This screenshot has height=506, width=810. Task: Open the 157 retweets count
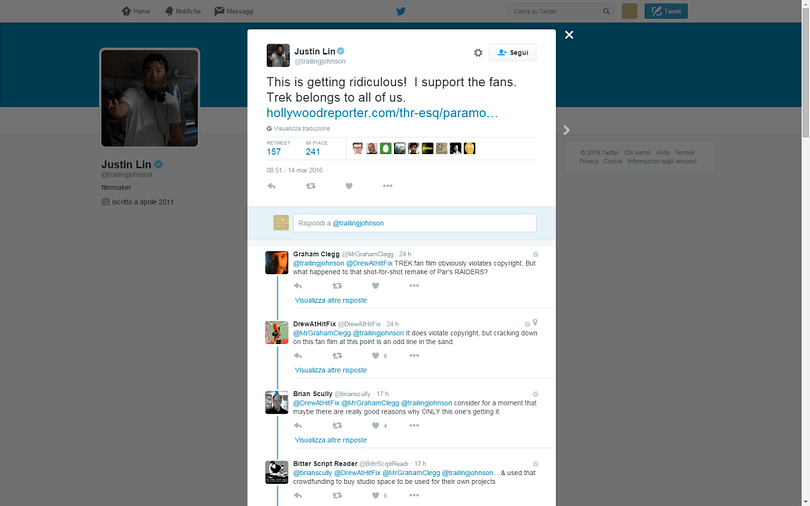[x=274, y=152]
